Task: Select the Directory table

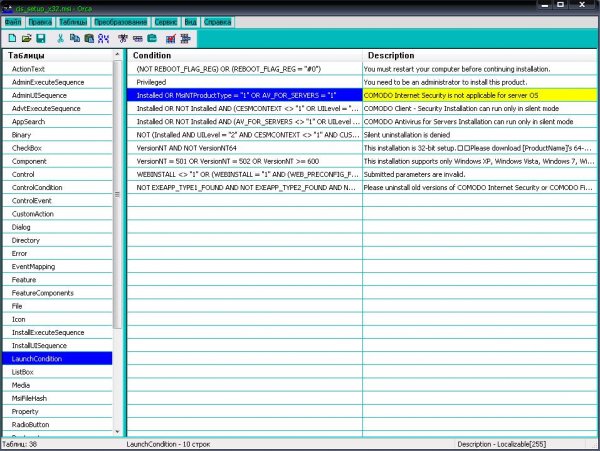Action: (57, 240)
